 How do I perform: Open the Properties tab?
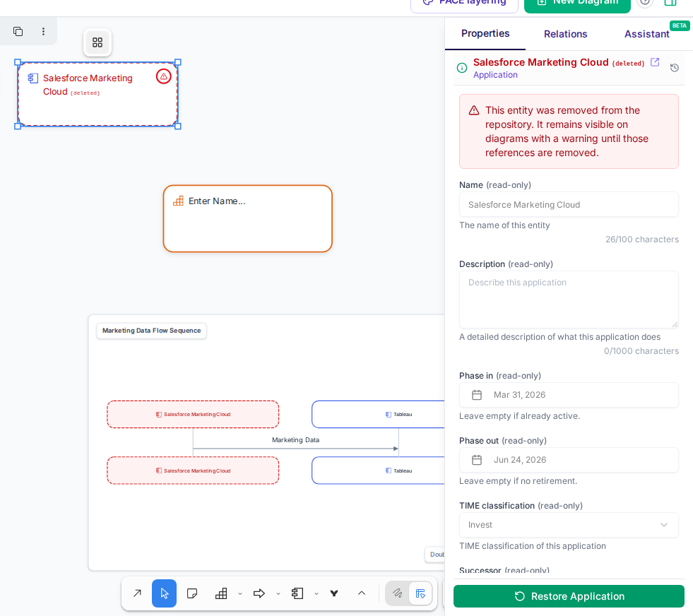[x=485, y=34]
